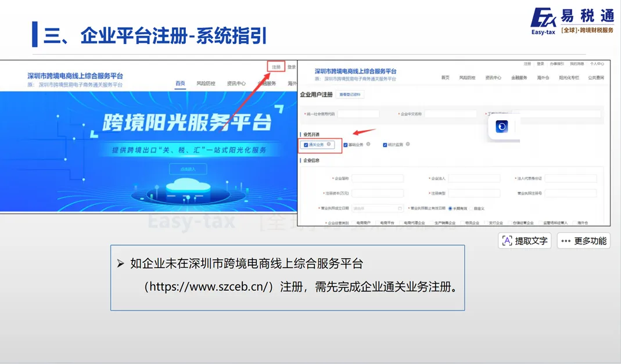Click the help icon beside 通关业务
The width and height of the screenshot is (621, 364).
click(329, 145)
